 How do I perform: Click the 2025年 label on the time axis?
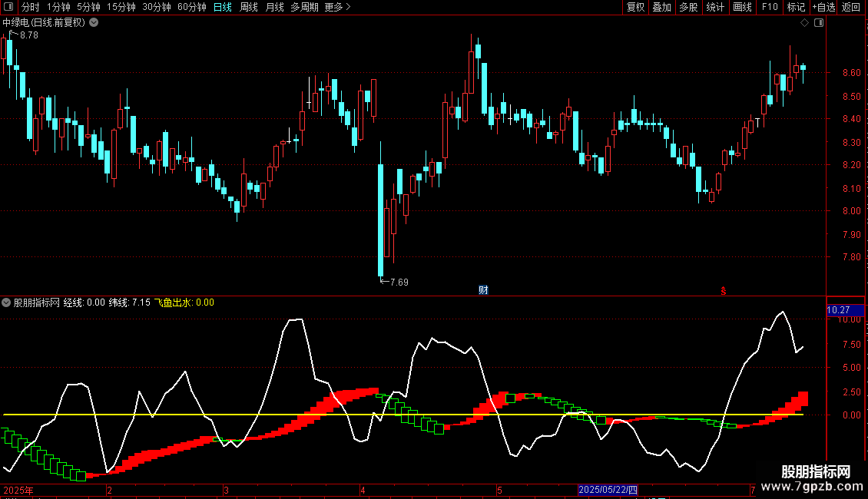[x=18, y=490]
